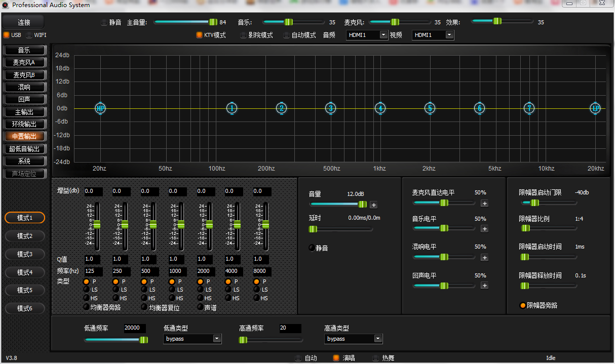Click the plus button beside the 音量 slider
Screen dimensions: 615x364
click(374, 205)
